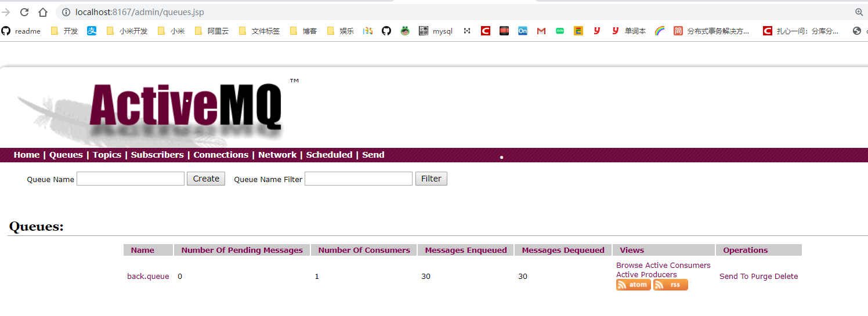The image size is (868, 316).
Task: Sort by Messages Dequeued header
Action: point(563,250)
